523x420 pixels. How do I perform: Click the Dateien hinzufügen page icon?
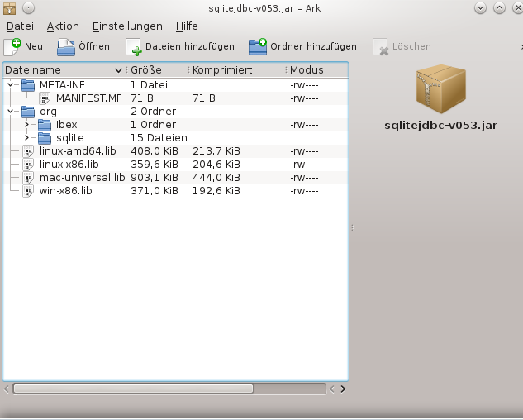(133, 47)
